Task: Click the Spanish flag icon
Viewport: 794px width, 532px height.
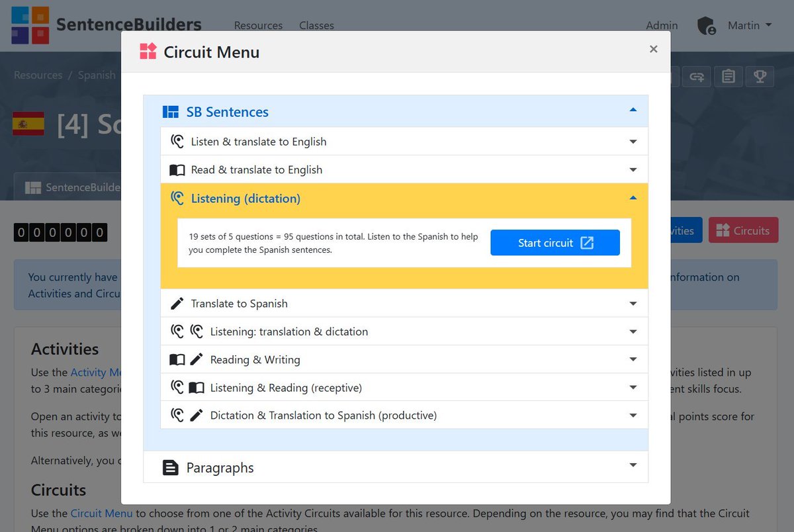Action: [x=28, y=124]
